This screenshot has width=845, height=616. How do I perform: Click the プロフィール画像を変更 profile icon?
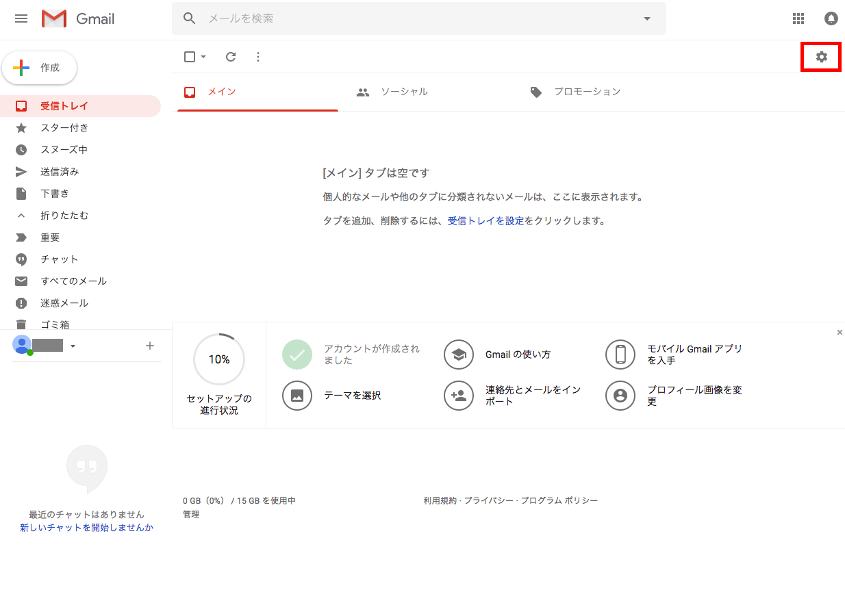tap(620, 395)
